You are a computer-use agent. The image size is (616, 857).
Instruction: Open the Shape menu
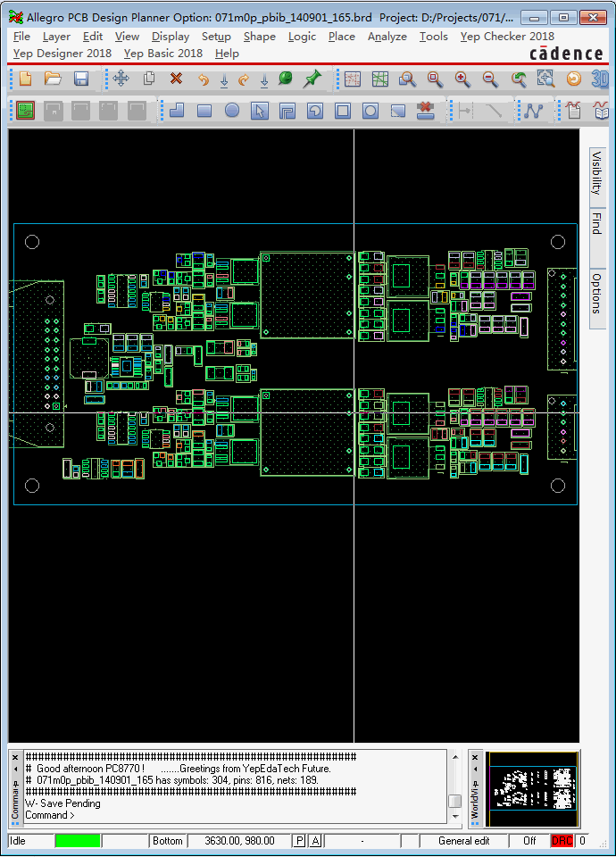260,37
